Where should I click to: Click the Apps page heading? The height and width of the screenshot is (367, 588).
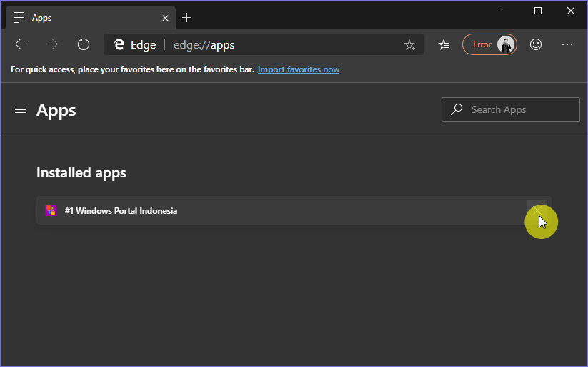56,110
